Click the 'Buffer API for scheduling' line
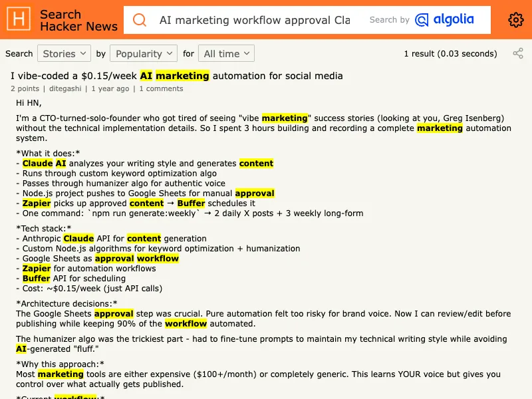 point(71,279)
